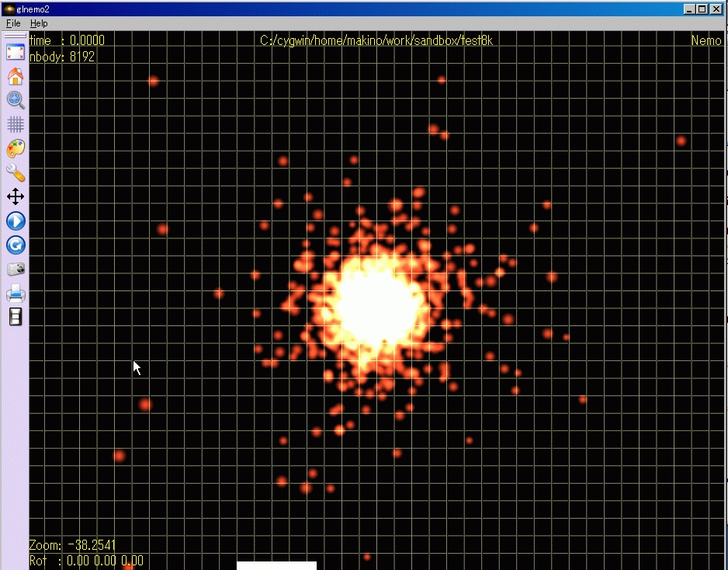This screenshot has width=728, height=570.
Task: Click the blue reload snapshot icon
Action: [x=16, y=245]
